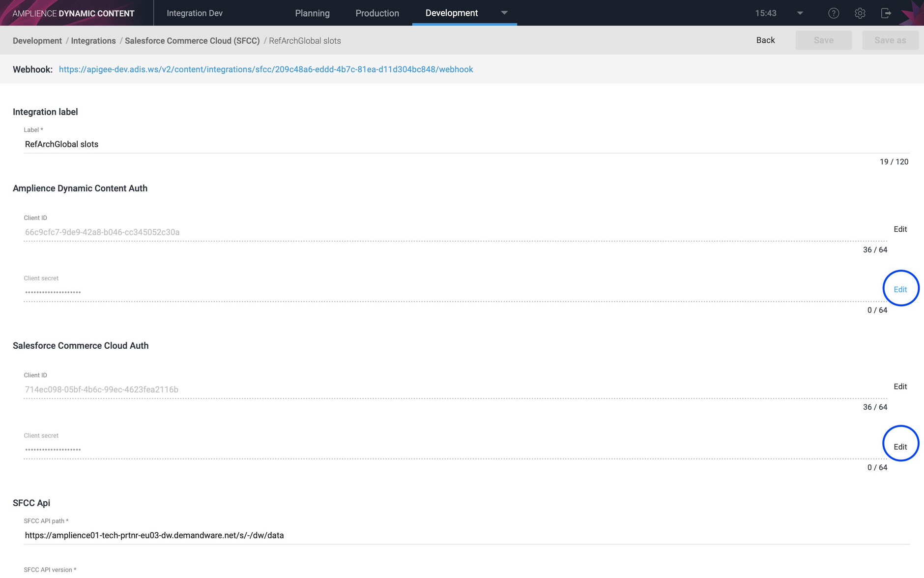Click the Integration label heading

[x=45, y=112]
